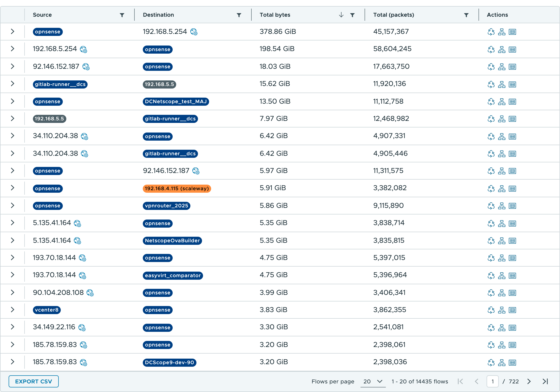Click the gitlab-runner__dcs source tag
560x392 pixels.
(x=60, y=84)
